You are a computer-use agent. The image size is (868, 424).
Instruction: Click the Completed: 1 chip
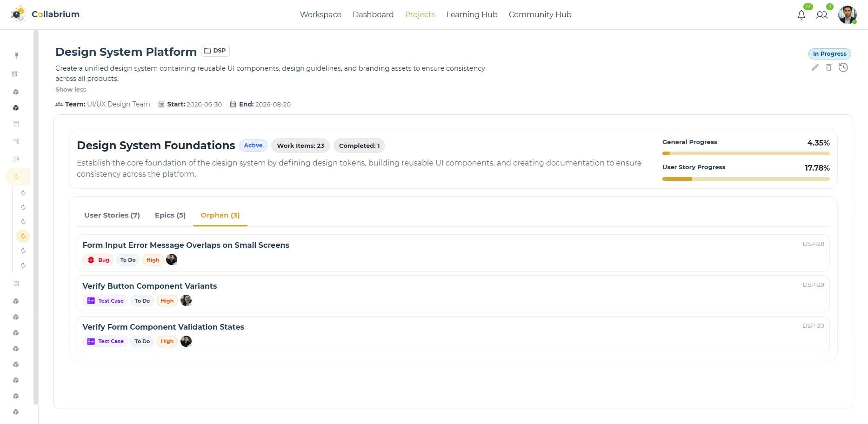tap(359, 146)
